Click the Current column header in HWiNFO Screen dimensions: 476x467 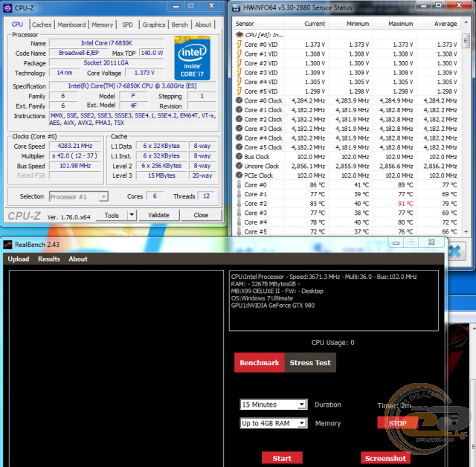pos(306,24)
